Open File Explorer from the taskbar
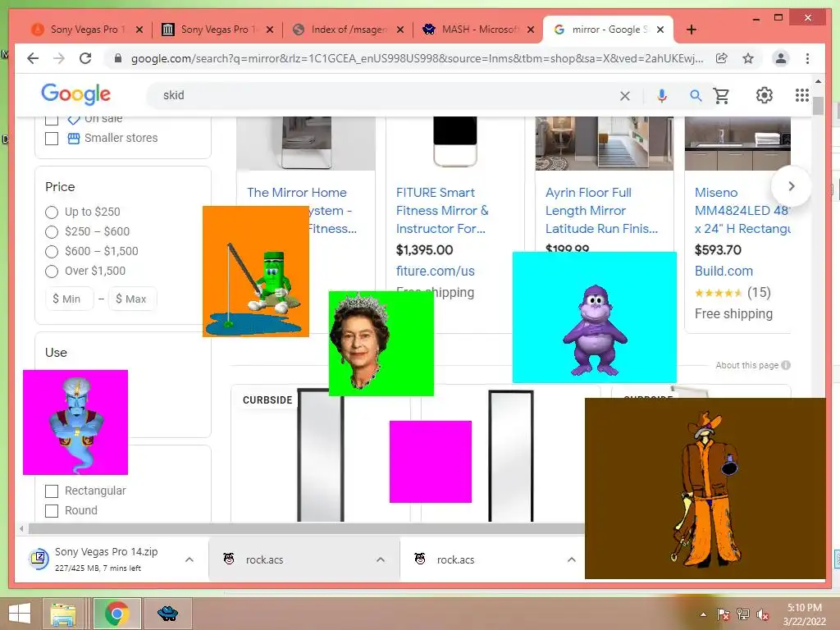Viewport: 840px width, 630px height. tap(63, 614)
